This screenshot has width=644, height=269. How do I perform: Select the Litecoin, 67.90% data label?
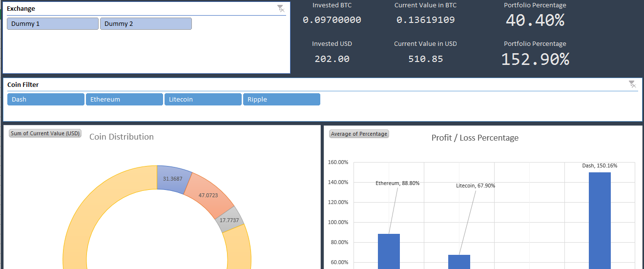pos(476,186)
